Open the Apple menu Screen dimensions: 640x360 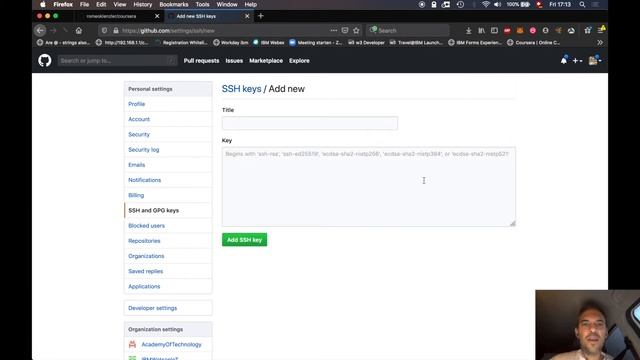pyautogui.click(x=43, y=4)
